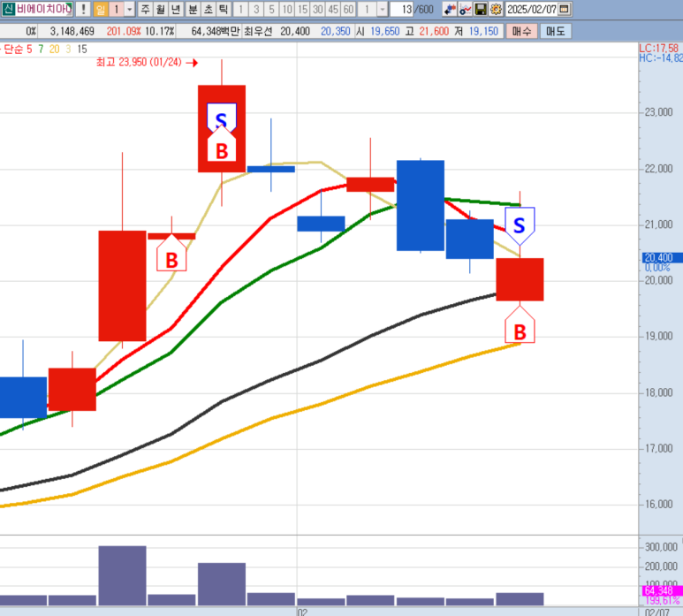Image resolution: width=683 pixels, height=616 pixels.
Task: Click the volume value 3,148,469
Action: [72, 31]
